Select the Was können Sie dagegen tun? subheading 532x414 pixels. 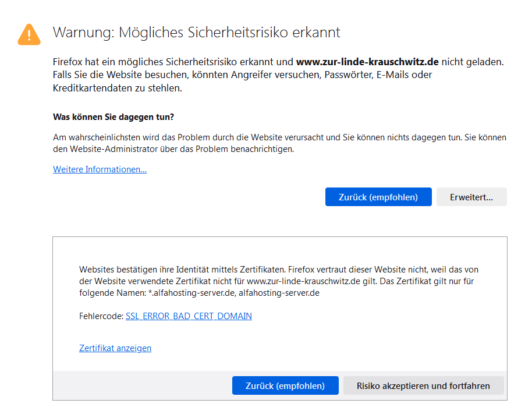(x=114, y=117)
